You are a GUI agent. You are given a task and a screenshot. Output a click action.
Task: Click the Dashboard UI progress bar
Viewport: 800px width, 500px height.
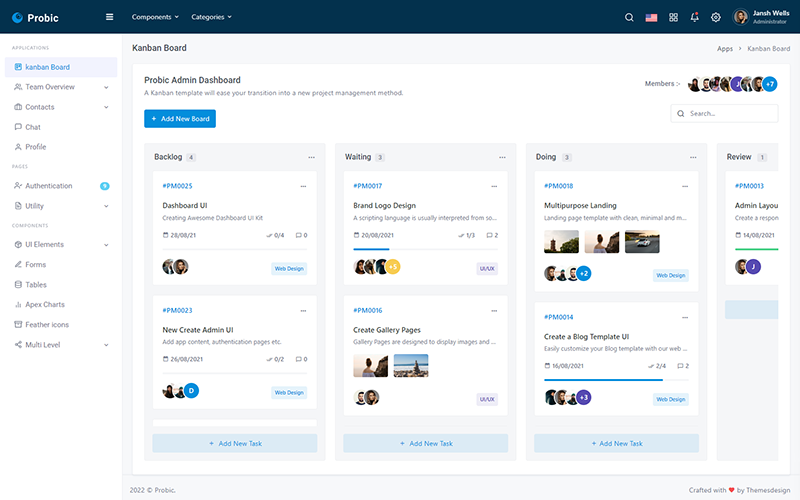click(235, 249)
